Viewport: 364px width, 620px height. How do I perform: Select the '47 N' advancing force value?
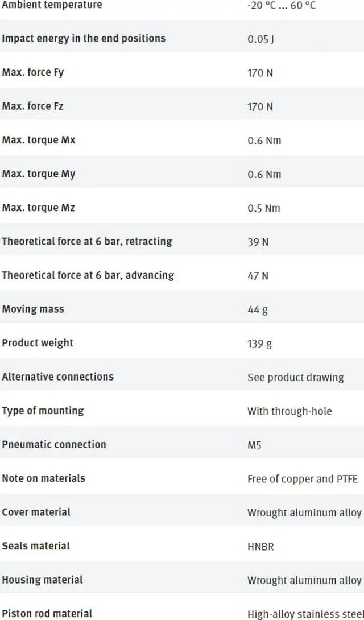(258, 276)
